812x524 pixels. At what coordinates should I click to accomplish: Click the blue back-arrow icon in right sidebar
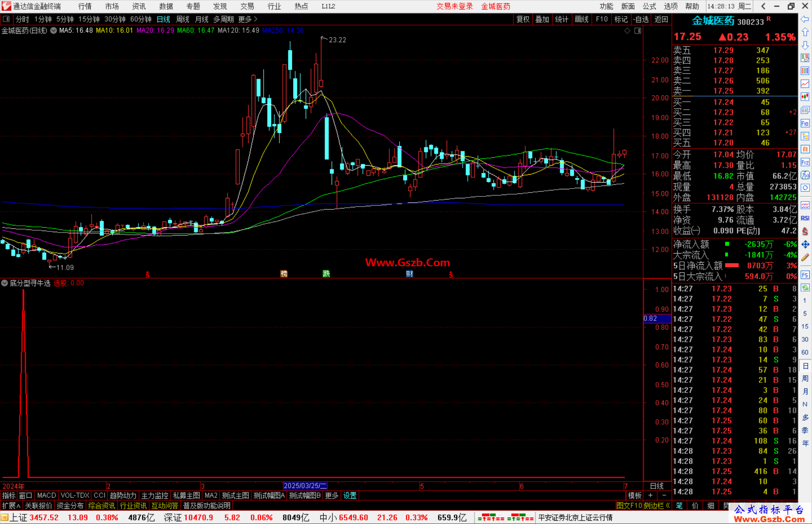click(x=805, y=19)
